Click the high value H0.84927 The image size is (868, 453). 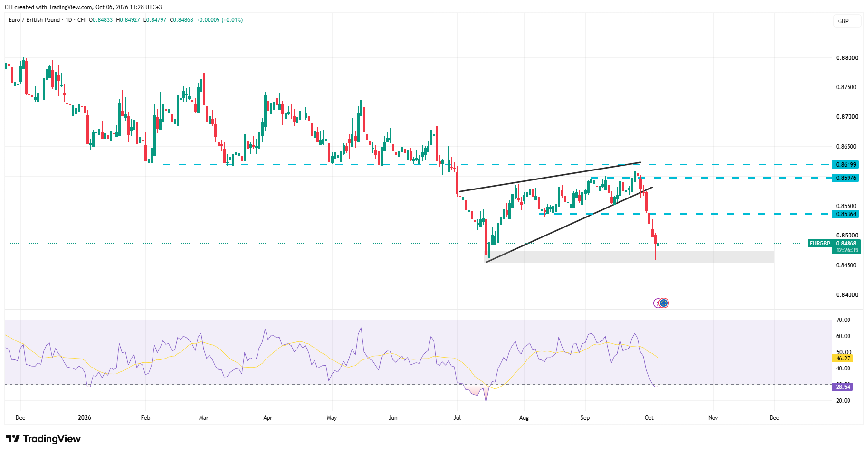pos(128,20)
